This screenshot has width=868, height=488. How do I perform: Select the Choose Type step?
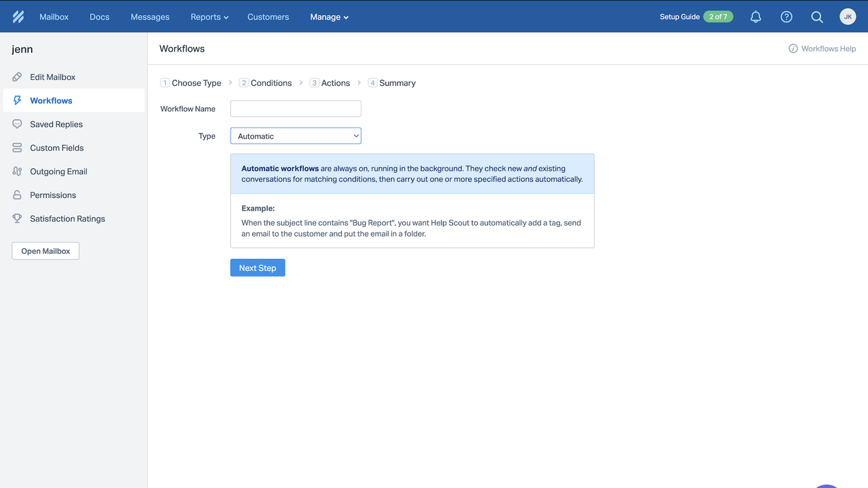(x=191, y=83)
